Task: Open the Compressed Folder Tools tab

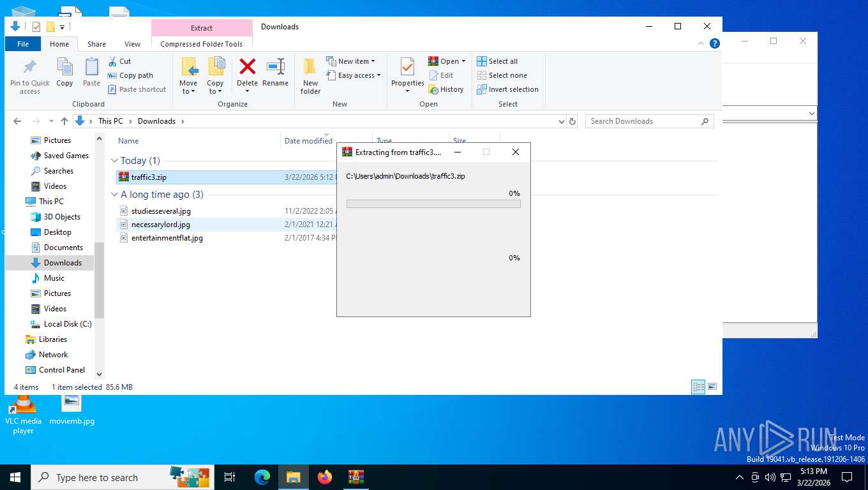Action: (202, 44)
